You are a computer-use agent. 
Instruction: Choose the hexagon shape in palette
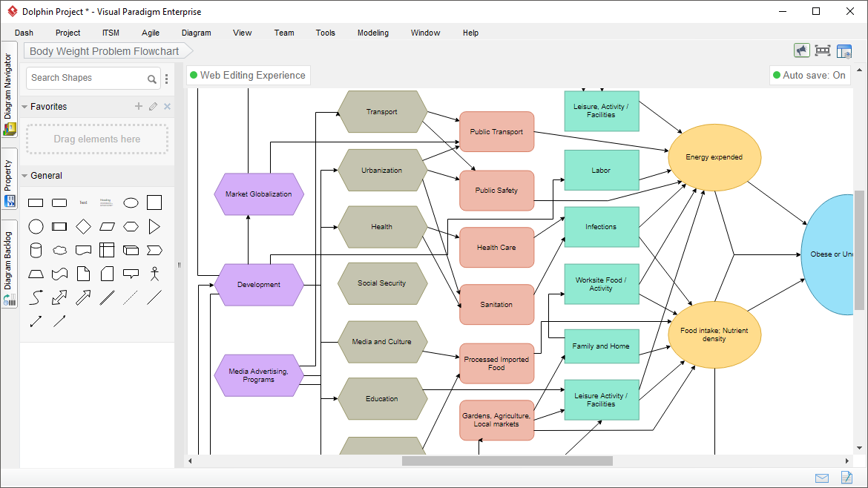point(131,227)
